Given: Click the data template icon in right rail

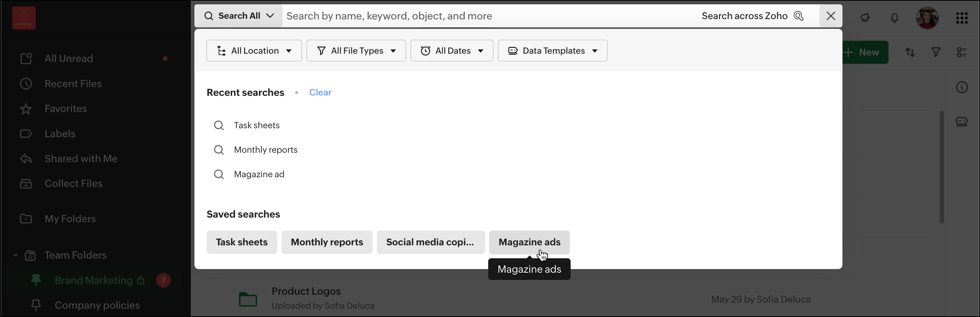Looking at the screenshot, I should click(x=962, y=122).
